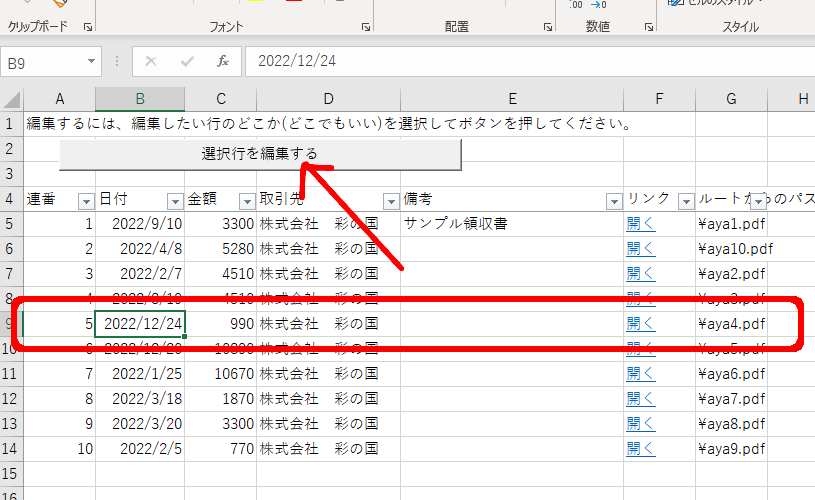Click the formula bar showing 2022/12/24
The width and height of the screenshot is (815, 500).
(x=530, y=61)
